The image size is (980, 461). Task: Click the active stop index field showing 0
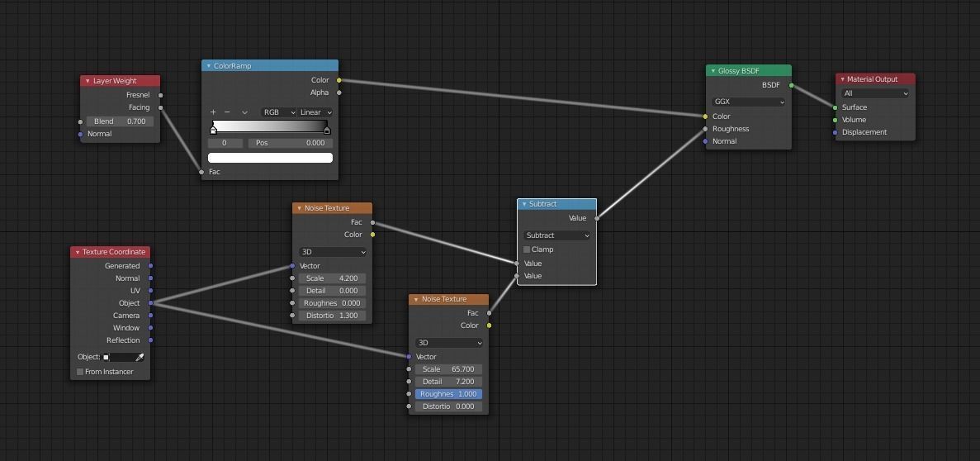pyautogui.click(x=225, y=143)
